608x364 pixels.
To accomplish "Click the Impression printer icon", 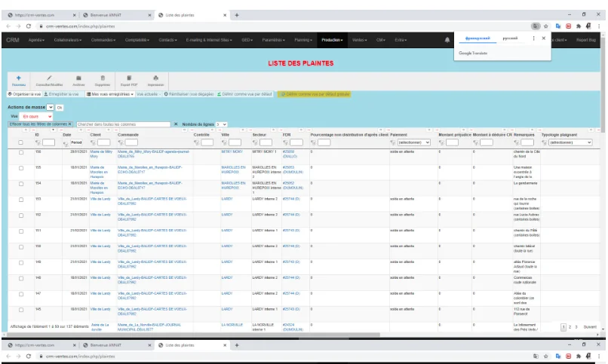I will [155, 78].
